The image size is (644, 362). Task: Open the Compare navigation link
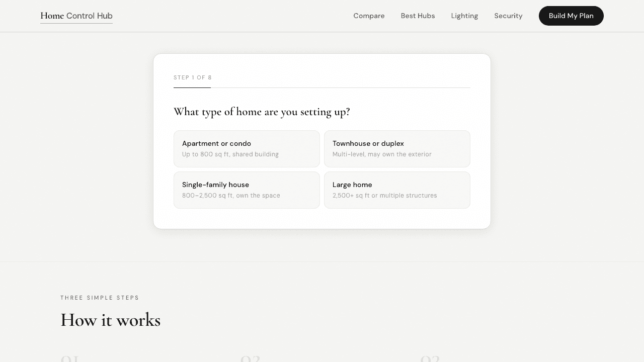coord(369,16)
